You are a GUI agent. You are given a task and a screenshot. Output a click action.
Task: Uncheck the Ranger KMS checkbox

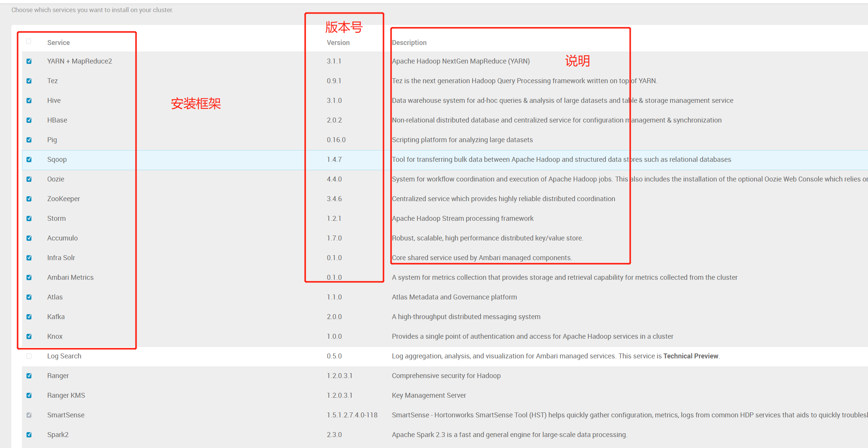(x=29, y=395)
